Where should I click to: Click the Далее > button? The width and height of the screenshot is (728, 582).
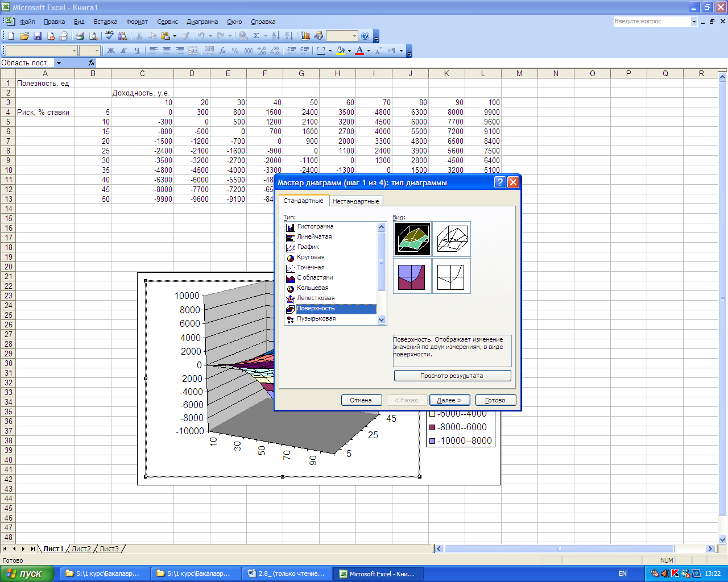(x=449, y=400)
